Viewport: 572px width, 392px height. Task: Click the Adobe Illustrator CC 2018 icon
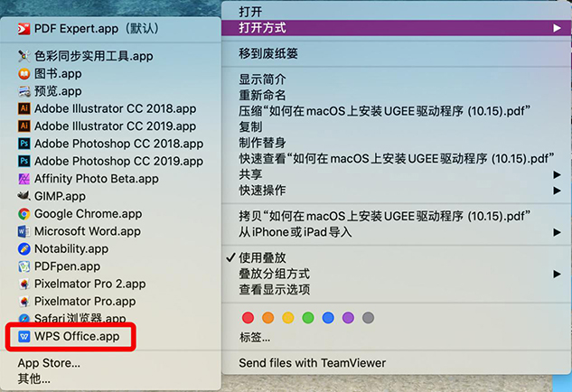point(24,108)
